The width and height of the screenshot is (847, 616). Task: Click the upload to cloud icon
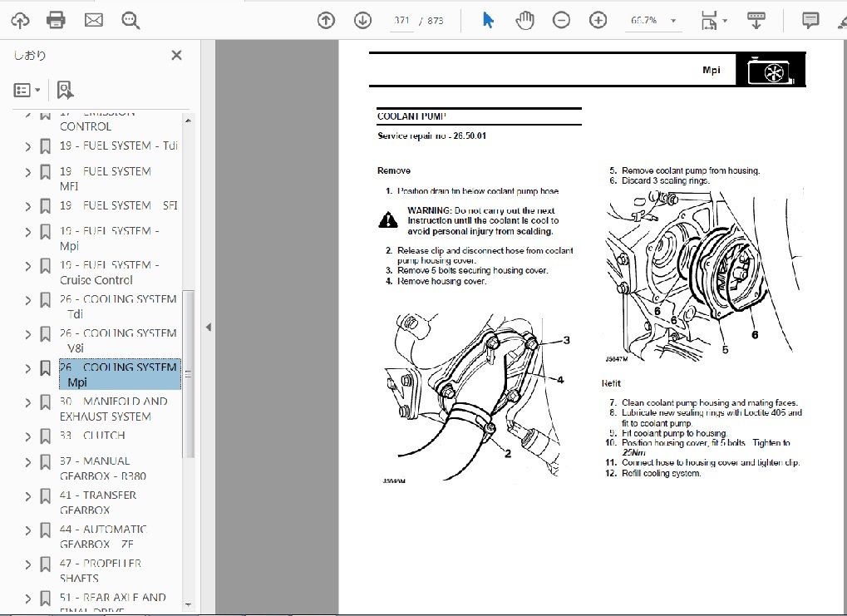pos(20,21)
